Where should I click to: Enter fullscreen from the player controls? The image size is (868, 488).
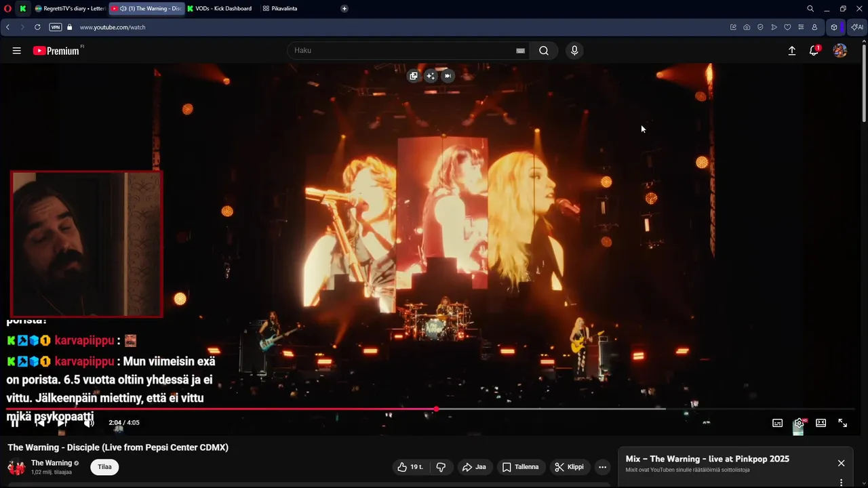(x=843, y=423)
